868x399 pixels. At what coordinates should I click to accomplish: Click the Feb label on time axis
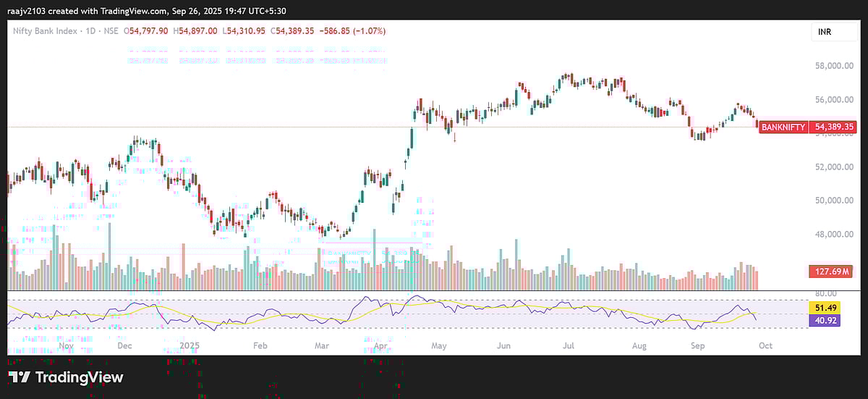pyautogui.click(x=260, y=346)
